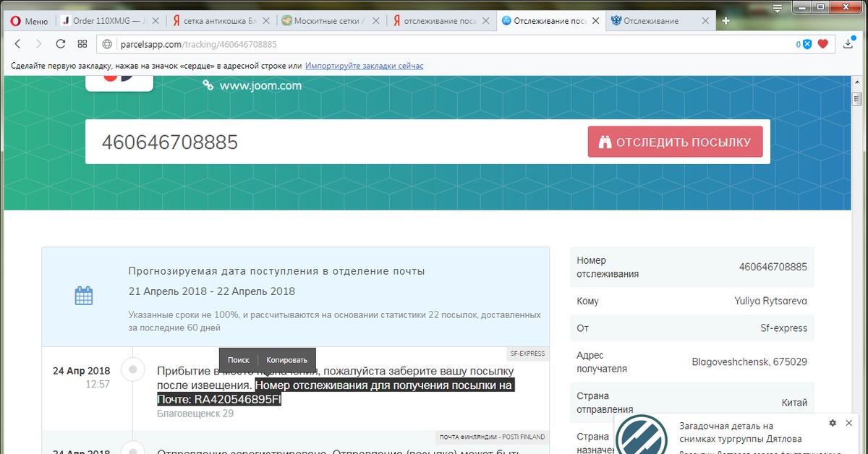
Task: Click the notification's round striped thumbnail
Action: pos(641,436)
